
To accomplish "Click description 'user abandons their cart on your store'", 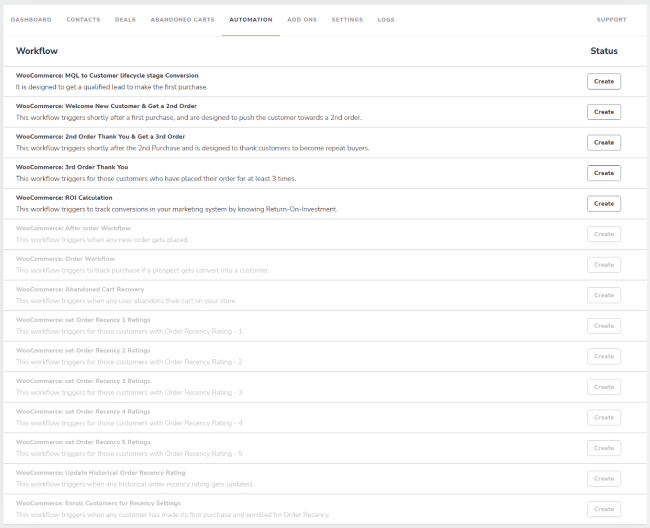I will 126,301.
